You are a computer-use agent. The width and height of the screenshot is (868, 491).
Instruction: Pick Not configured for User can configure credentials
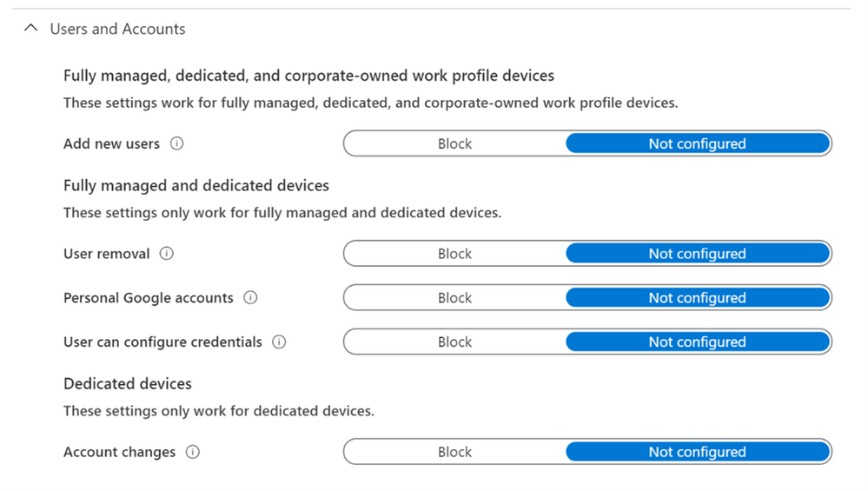tap(697, 342)
